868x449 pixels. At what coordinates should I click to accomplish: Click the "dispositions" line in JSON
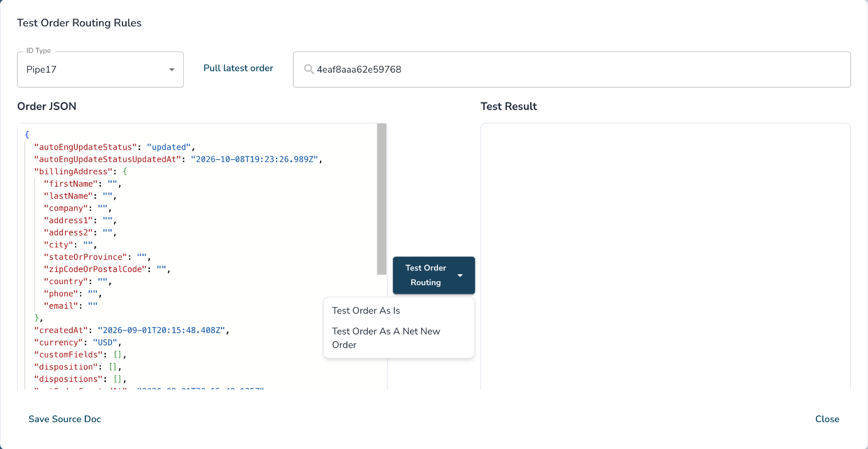(x=80, y=379)
